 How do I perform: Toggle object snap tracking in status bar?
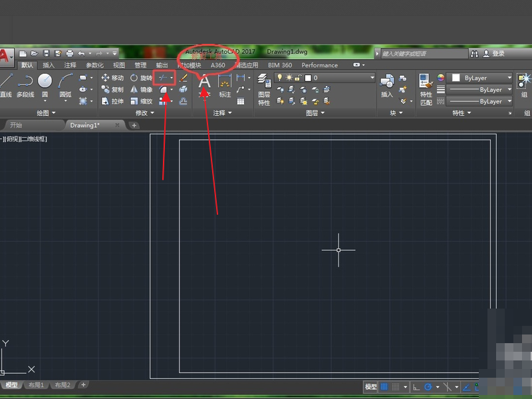pyautogui.click(x=467, y=387)
